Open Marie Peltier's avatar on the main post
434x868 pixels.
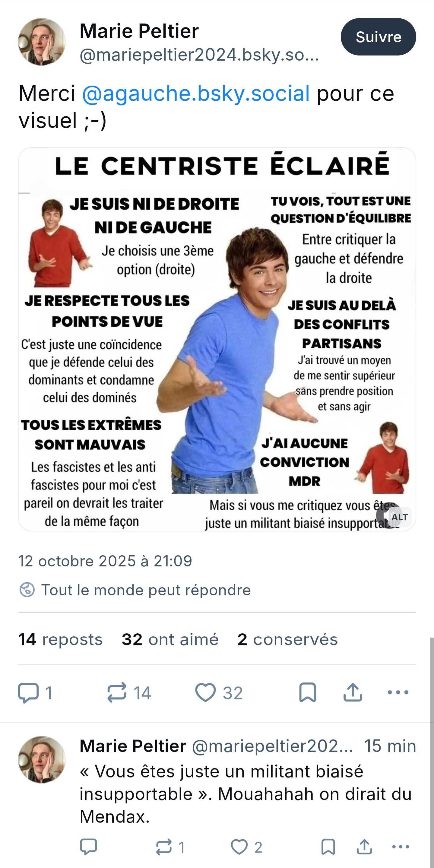click(x=42, y=42)
